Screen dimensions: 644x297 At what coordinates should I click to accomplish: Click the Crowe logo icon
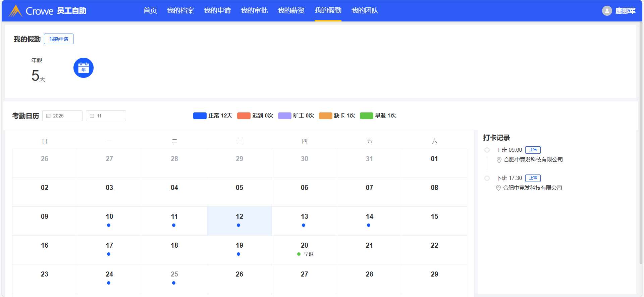(x=15, y=11)
